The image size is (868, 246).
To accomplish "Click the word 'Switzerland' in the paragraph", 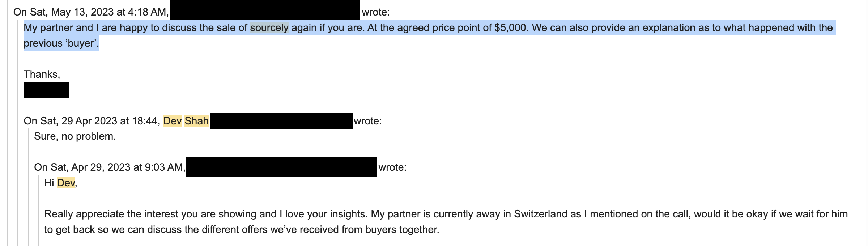I will click(x=540, y=214).
